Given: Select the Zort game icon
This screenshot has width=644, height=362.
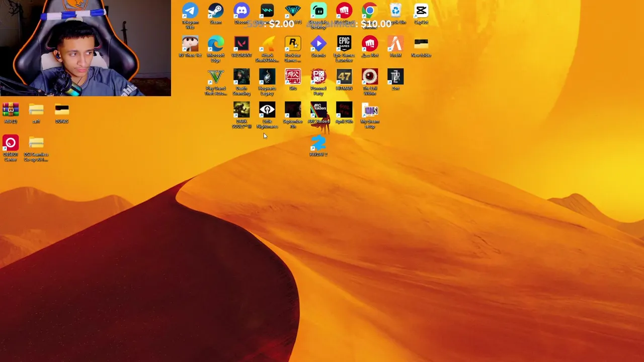Looking at the screenshot, I should tap(395, 79).
